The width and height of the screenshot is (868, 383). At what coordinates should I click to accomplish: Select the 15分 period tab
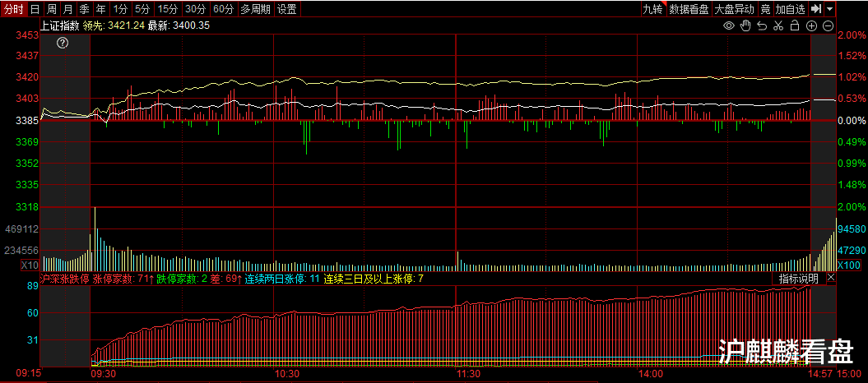167,9
